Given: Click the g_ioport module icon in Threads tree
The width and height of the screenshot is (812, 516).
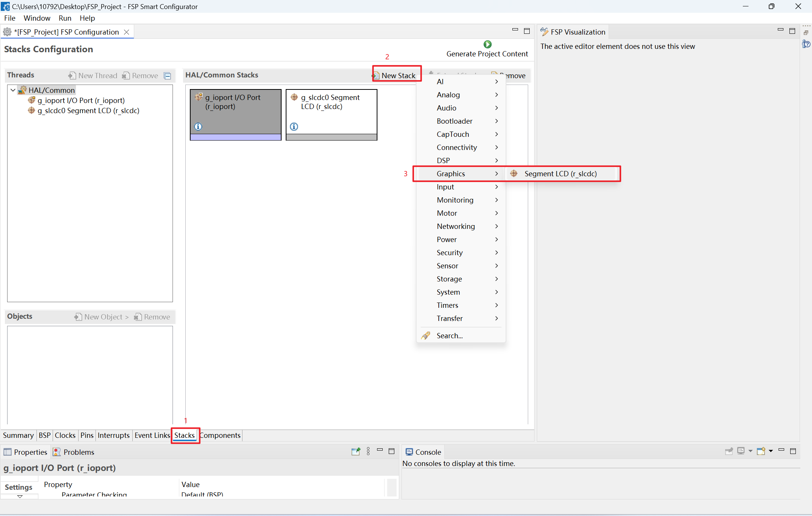Looking at the screenshot, I should [x=32, y=100].
